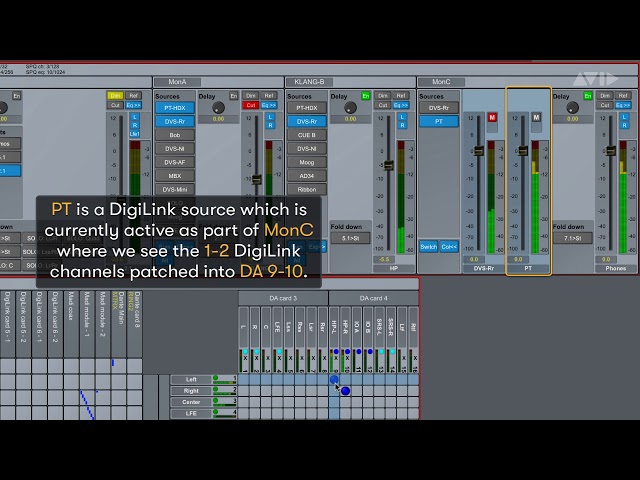Select the Left row in the matrix

191,380
